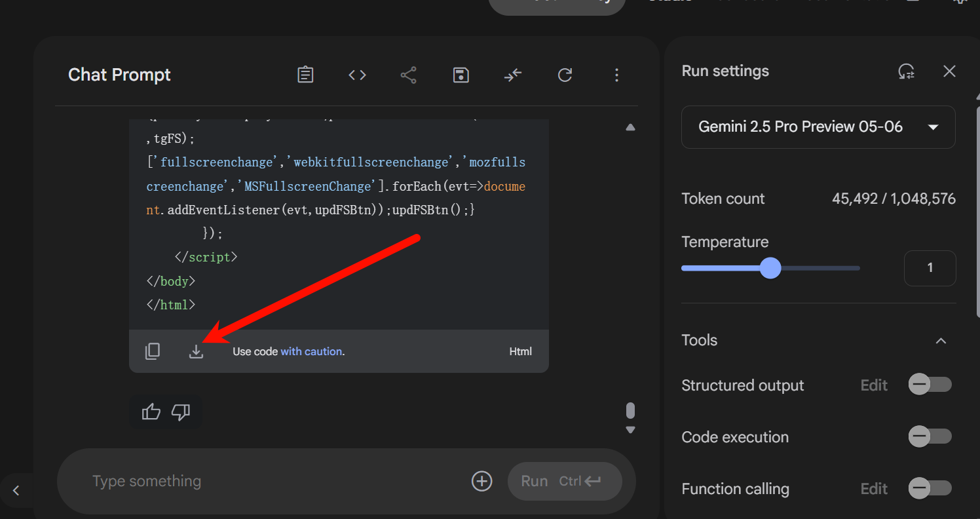Open the Gemini 2.5 Pro Preview model dropdown

click(818, 127)
